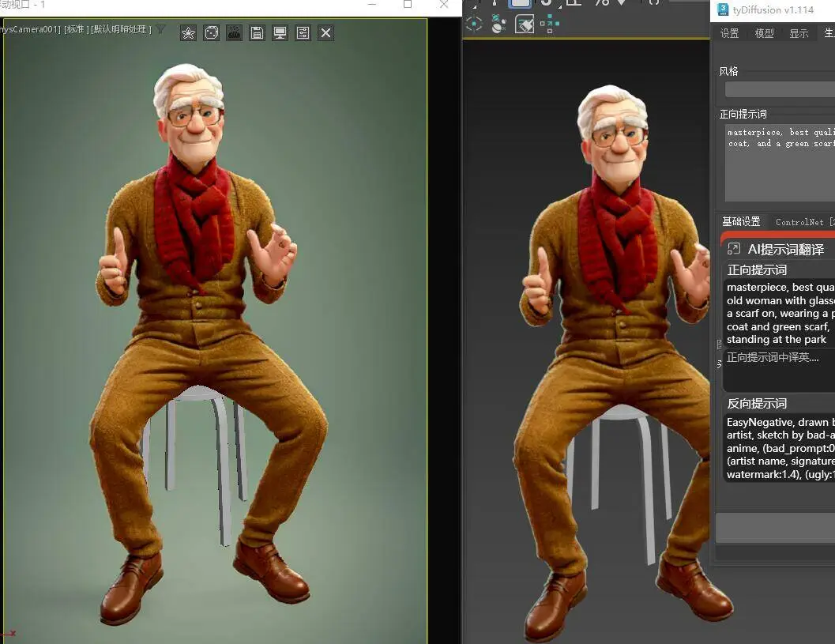This screenshot has width=835, height=644.
Task: Maximize the render view window
Action: click(408, 4)
